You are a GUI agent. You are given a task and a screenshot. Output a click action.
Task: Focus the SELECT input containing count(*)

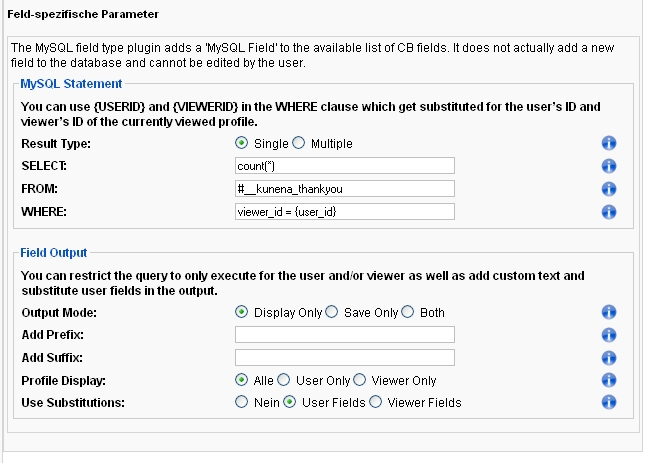(x=345, y=166)
